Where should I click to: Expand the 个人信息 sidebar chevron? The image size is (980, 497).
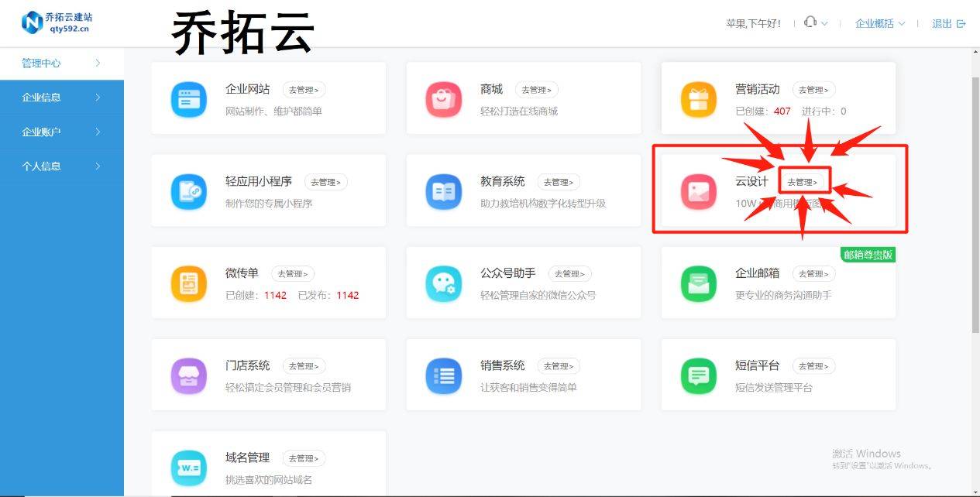[x=98, y=166]
